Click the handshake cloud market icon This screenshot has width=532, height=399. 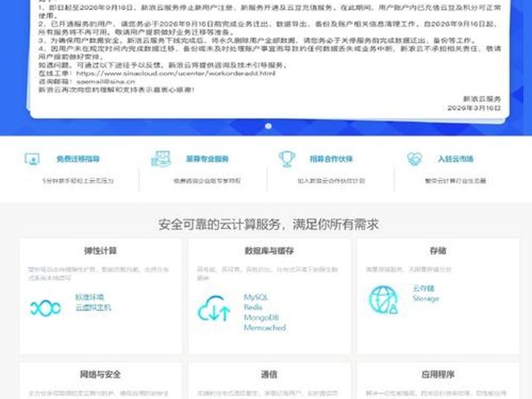click(x=414, y=159)
